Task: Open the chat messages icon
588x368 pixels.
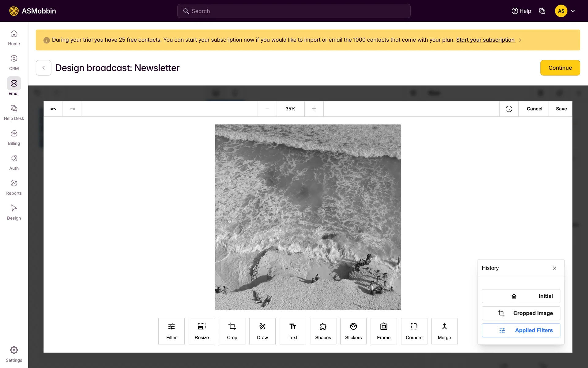Action: click(x=542, y=11)
